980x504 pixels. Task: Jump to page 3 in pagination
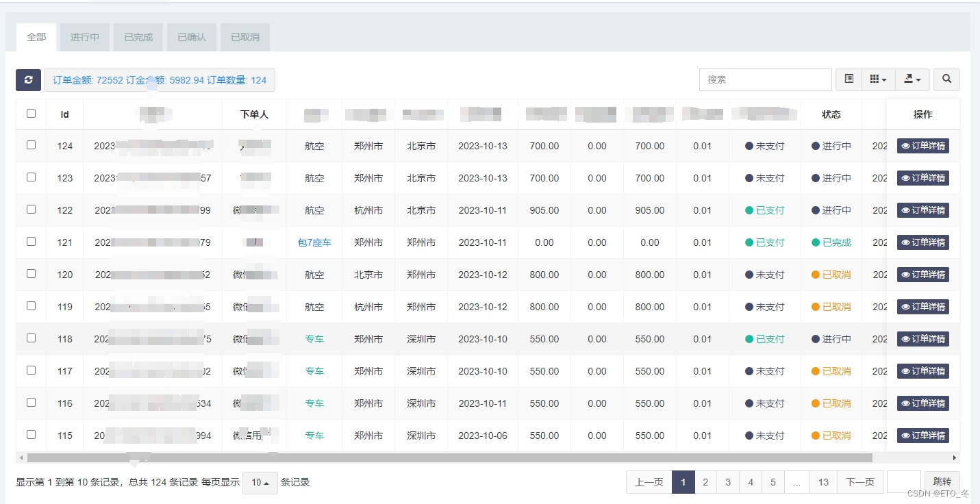tap(728, 482)
